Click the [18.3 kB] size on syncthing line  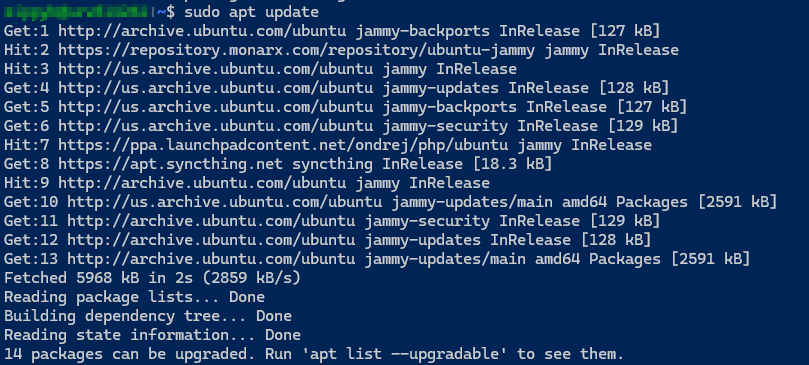(x=512, y=164)
